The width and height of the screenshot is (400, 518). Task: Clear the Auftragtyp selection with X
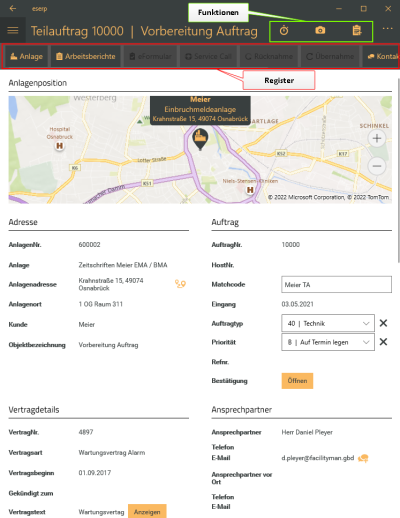(383, 323)
